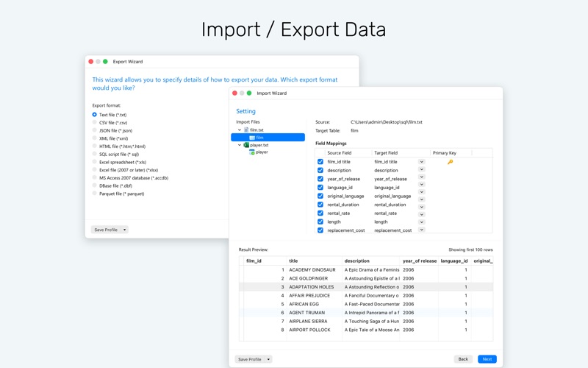Uncheck the year_of_release field mapping

point(320,179)
